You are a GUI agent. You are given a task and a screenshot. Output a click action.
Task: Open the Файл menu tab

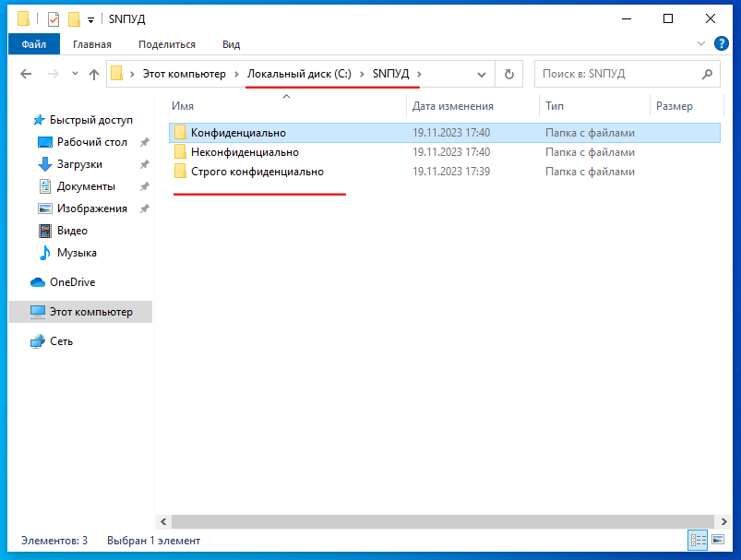[x=33, y=44]
